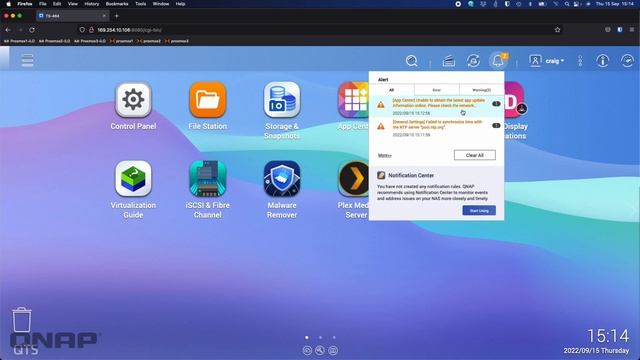This screenshot has height=360, width=640.
Task: Click the first bottom dock round icon
Action: point(307,350)
